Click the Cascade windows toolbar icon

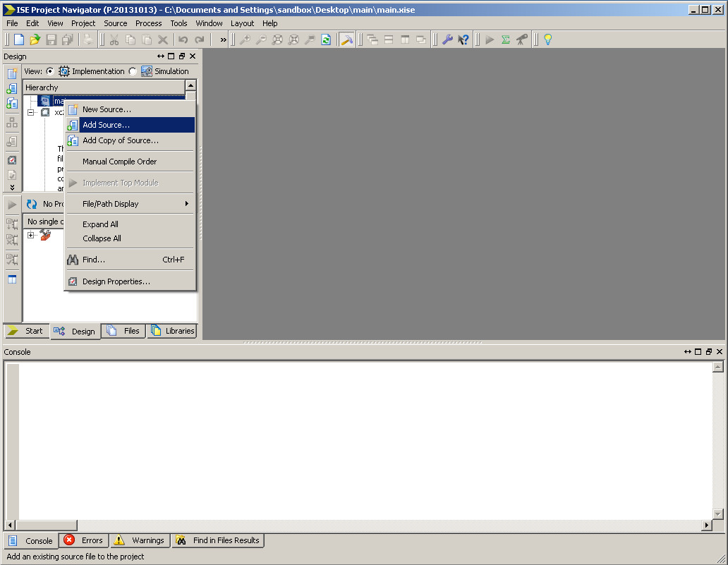372,40
